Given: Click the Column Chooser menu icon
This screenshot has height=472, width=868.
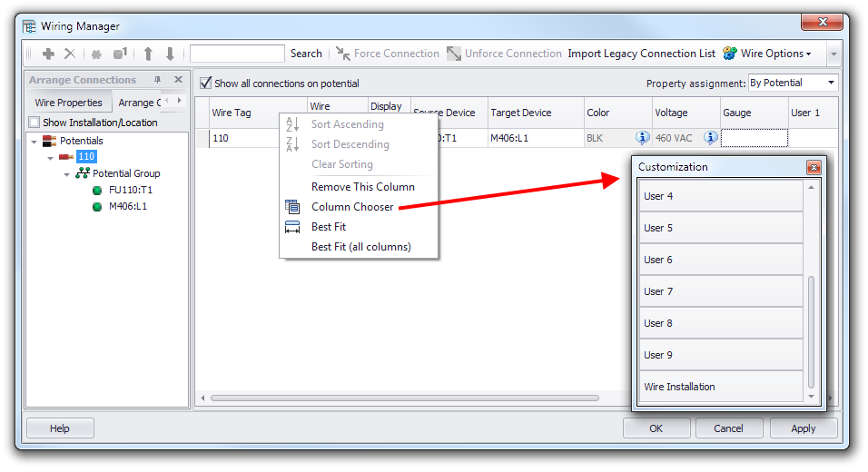Looking at the screenshot, I should [x=292, y=206].
